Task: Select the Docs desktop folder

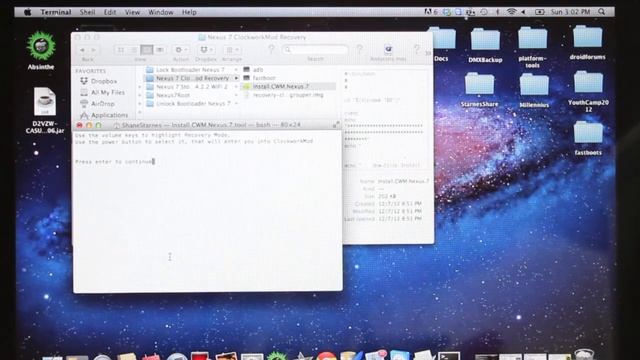Action: pyautogui.click(x=442, y=44)
